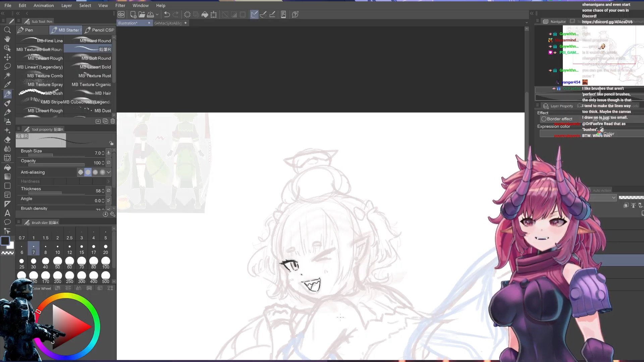The image size is (644, 362).
Task: Pick brush size preset 10
Action: click(x=57, y=249)
